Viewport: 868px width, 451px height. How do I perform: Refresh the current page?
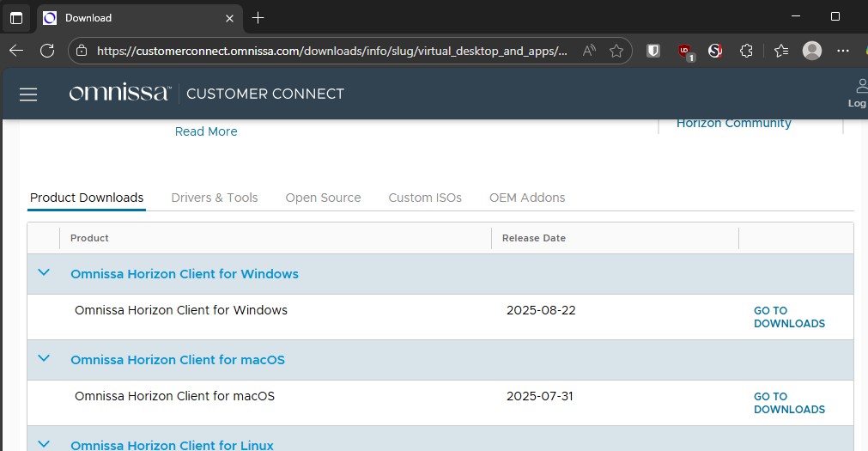(47, 51)
